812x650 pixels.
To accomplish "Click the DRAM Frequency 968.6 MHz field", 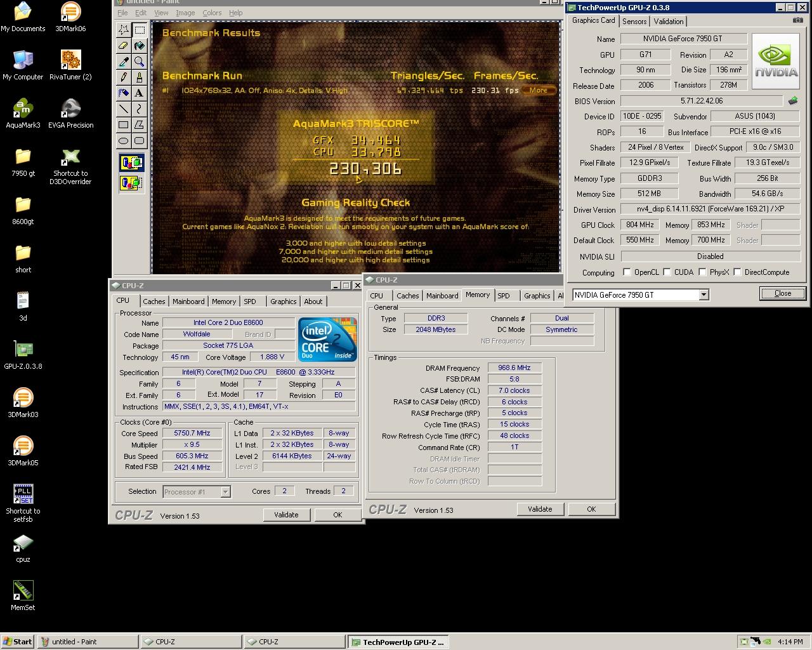I will pyautogui.click(x=514, y=368).
